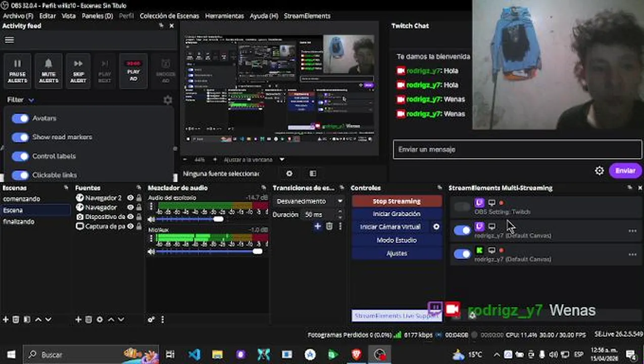Open preview scaling dropdown arrow
The height and width of the screenshot is (364, 644).
point(282,160)
